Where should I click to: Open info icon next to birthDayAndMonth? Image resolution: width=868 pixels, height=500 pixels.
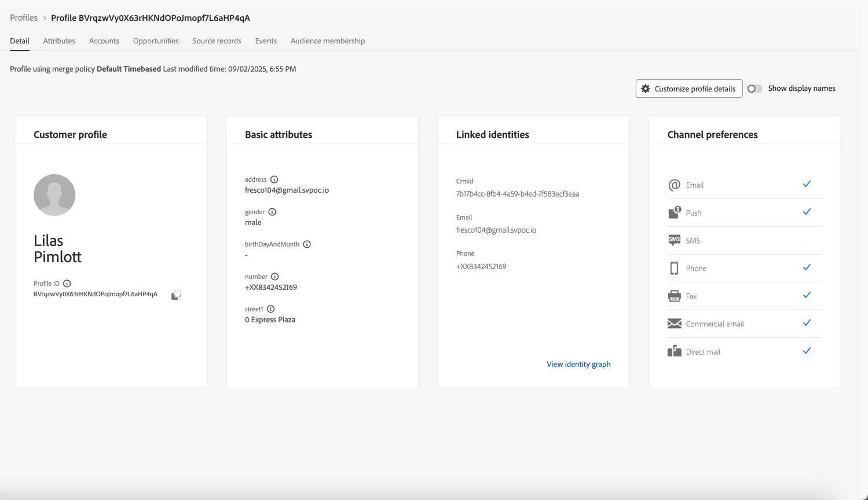point(307,244)
